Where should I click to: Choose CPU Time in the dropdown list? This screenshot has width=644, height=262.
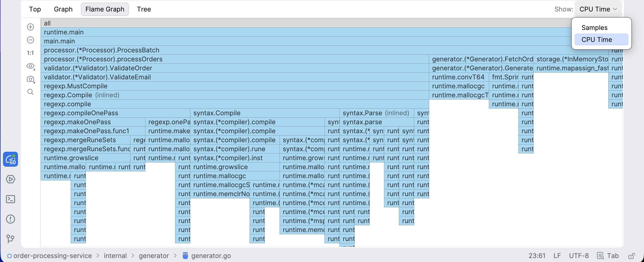(x=601, y=40)
